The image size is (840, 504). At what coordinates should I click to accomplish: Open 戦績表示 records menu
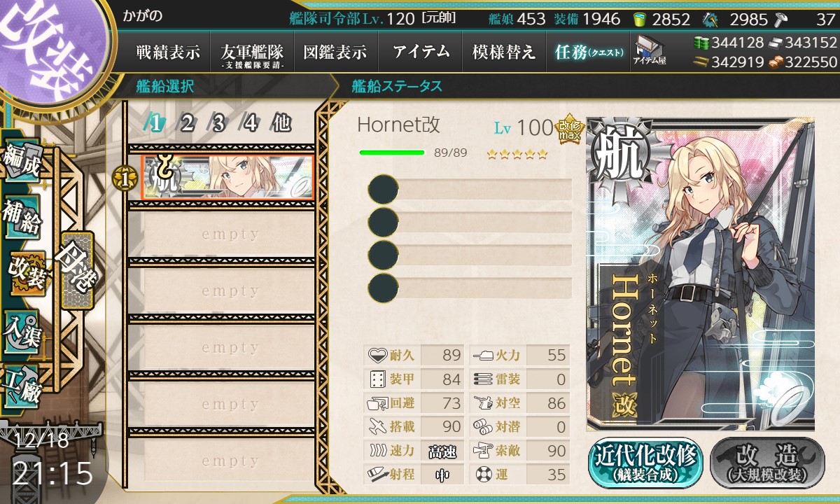pyautogui.click(x=168, y=52)
